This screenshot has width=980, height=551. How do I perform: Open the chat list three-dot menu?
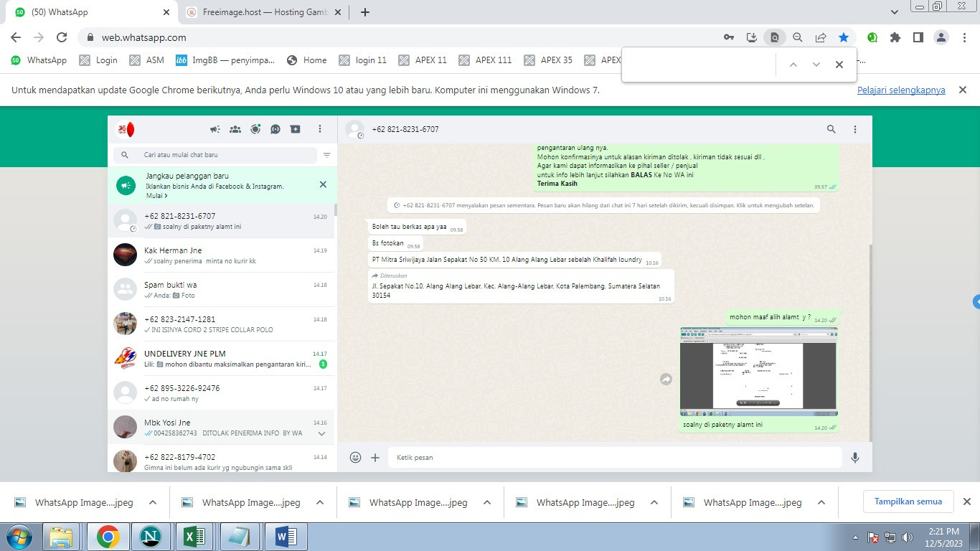pos(320,129)
